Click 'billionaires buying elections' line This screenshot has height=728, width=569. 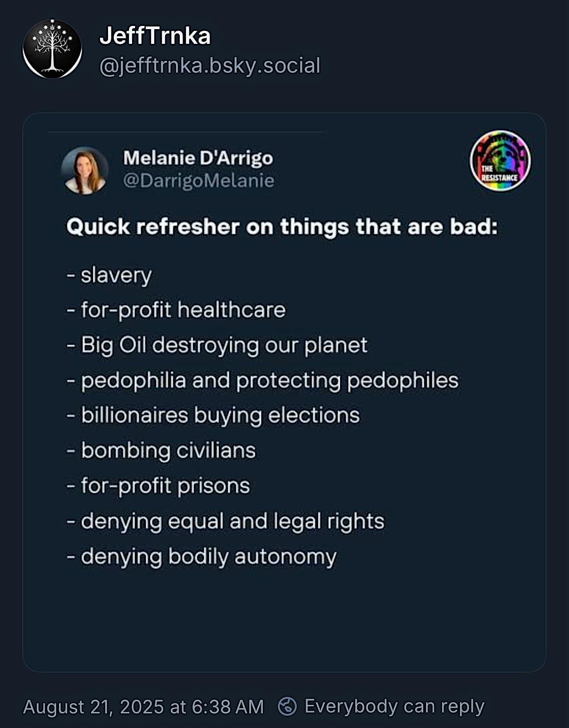point(213,416)
